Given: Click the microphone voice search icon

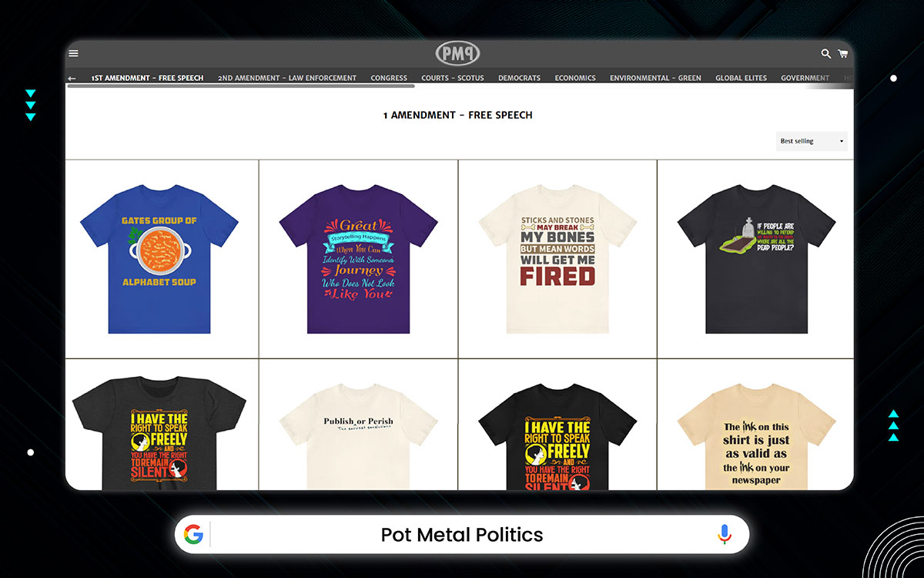Looking at the screenshot, I should click(724, 534).
